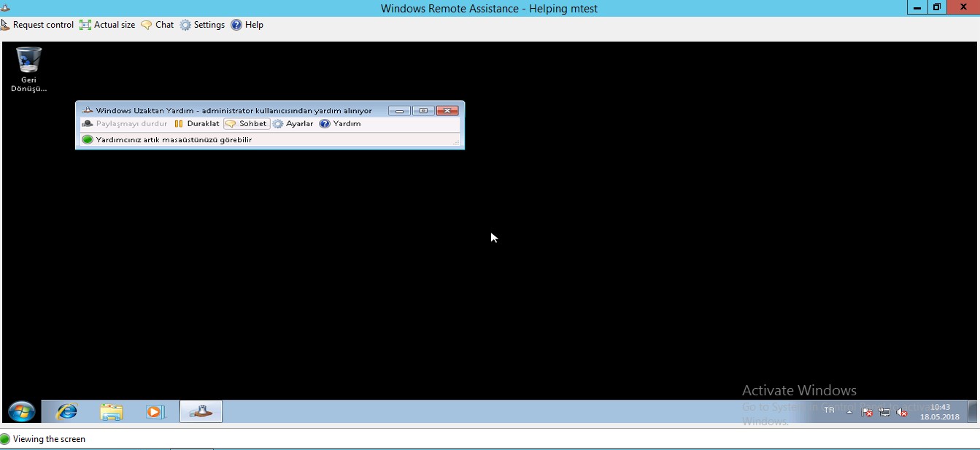This screenshot has width=980, height=450.
Task: Click Yardım in the remote window
Action: [x=340, y=124]
